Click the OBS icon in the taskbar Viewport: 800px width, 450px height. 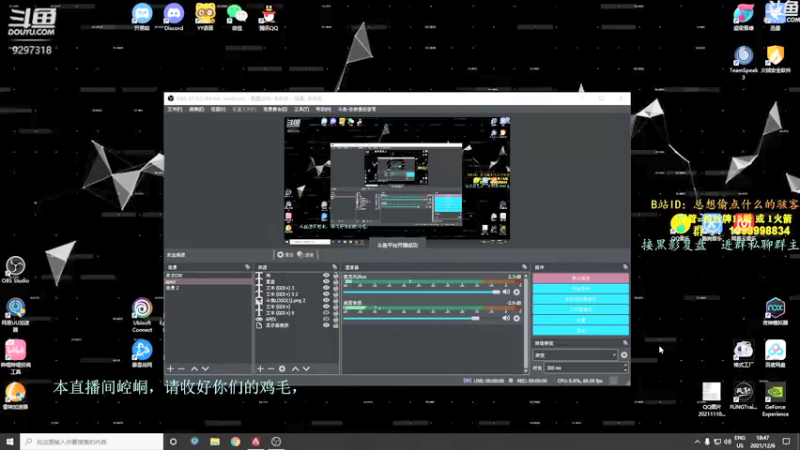tap(276, 441)
